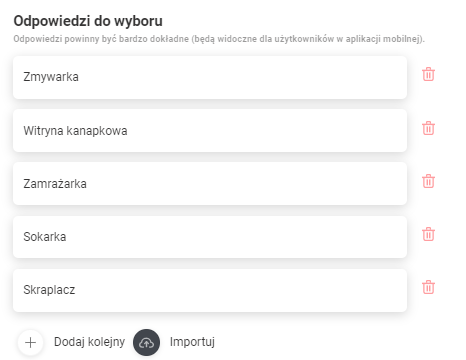Delete the Sokarka answer row
This screenshot has width=466, height=360.
coord(428,234)
